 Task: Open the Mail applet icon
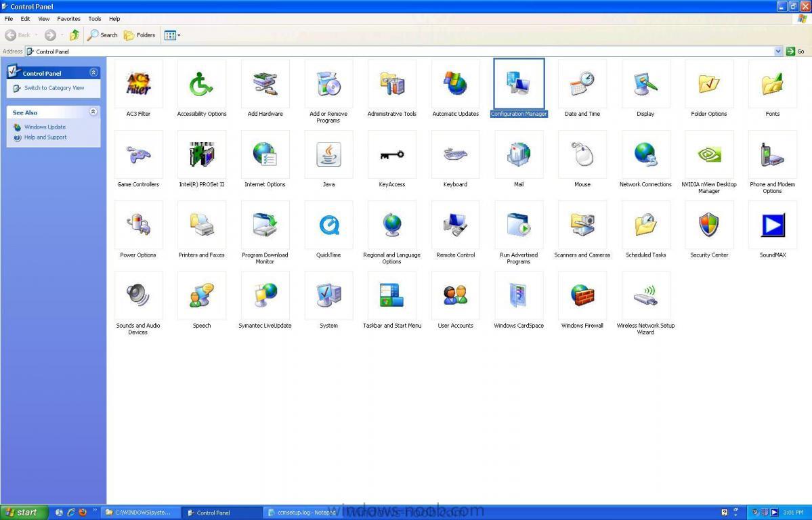[519, 154]
